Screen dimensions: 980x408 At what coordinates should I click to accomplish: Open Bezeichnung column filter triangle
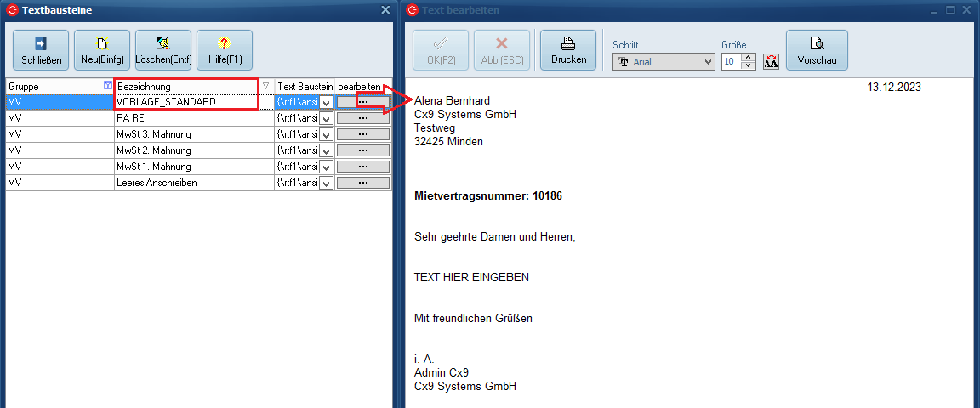266,86
